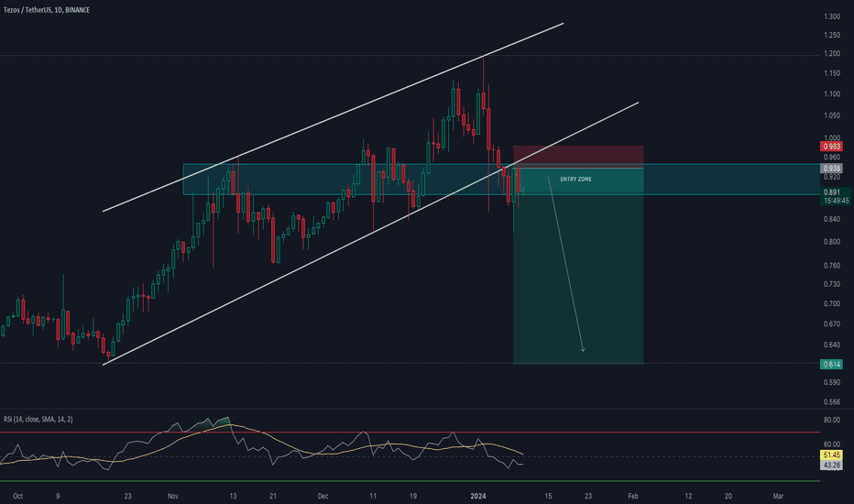Click the 1.250 price axis label
854x504 pixels.
(832, 36)
